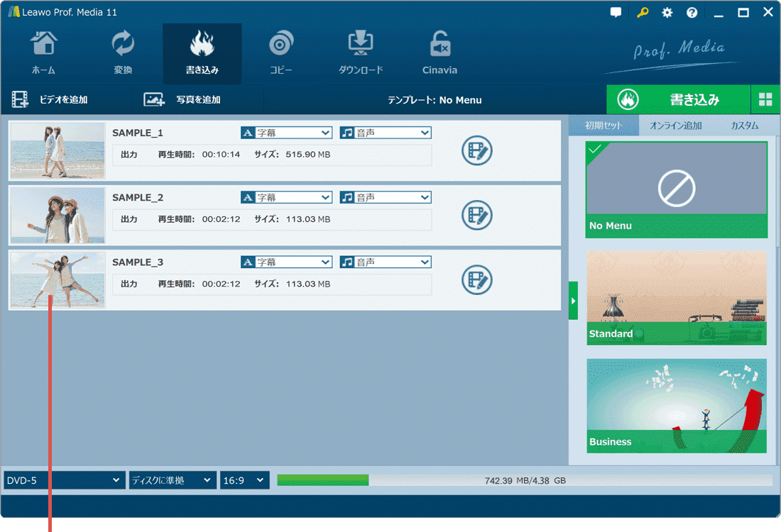This screenshot has width=781, height=532.
Task: Click edit video icon for SAMPLE_3
Action: 476,279
